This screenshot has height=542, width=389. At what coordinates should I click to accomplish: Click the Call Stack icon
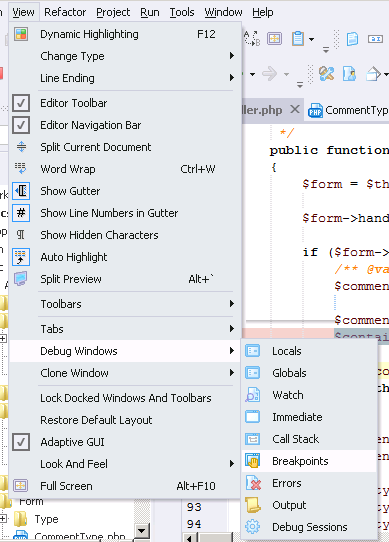pyautogui.click(x=253, y=439)
